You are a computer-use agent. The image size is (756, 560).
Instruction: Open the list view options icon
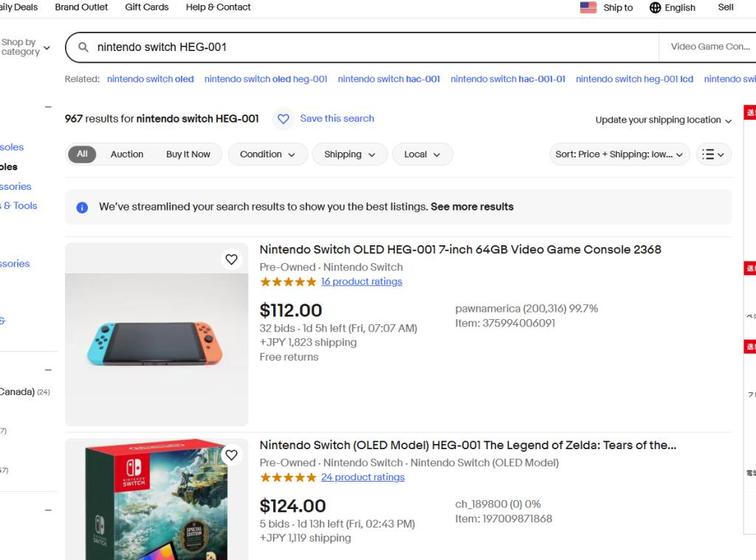[714, 154]
